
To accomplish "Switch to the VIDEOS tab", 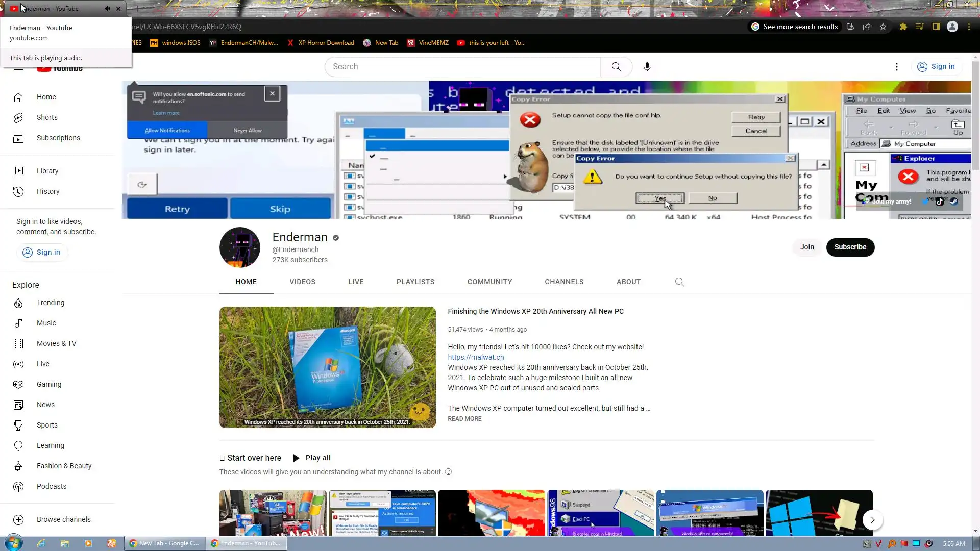I will coord(302,282).
